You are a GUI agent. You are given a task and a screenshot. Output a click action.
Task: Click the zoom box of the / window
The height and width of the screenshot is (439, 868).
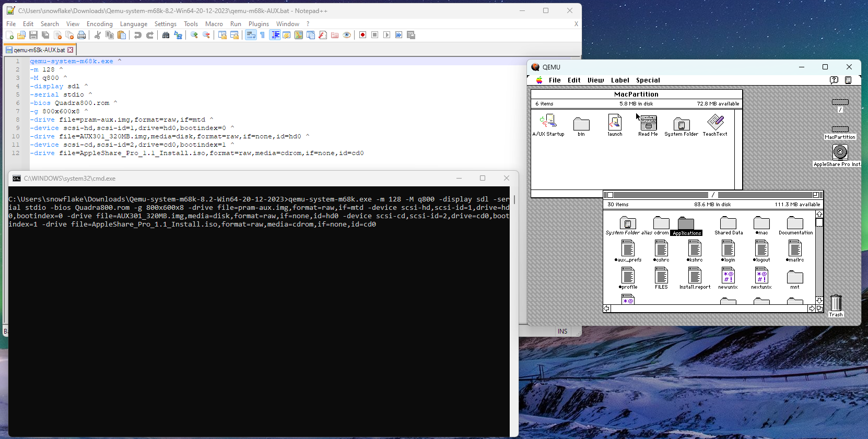tap(816, 195)
